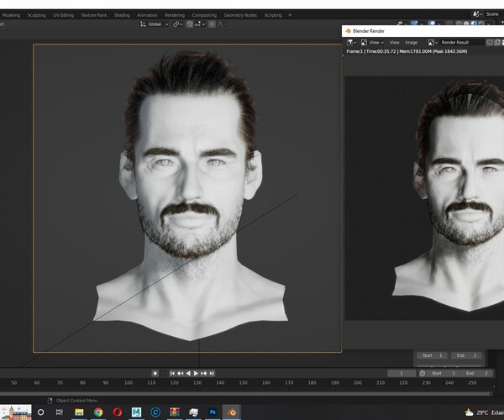This screenshot has width=504, height=420.
Task: Click the new image icon in Blender Render
Action: [497, 42]
